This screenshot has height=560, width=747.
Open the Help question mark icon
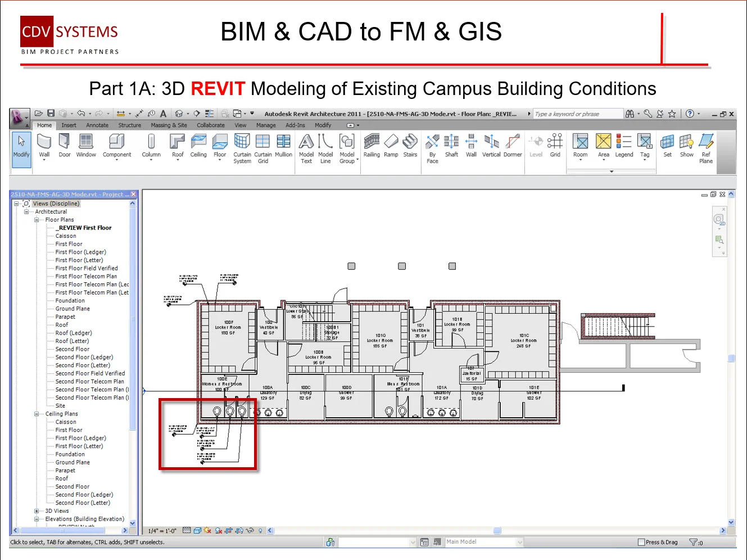tap(690, 114)
